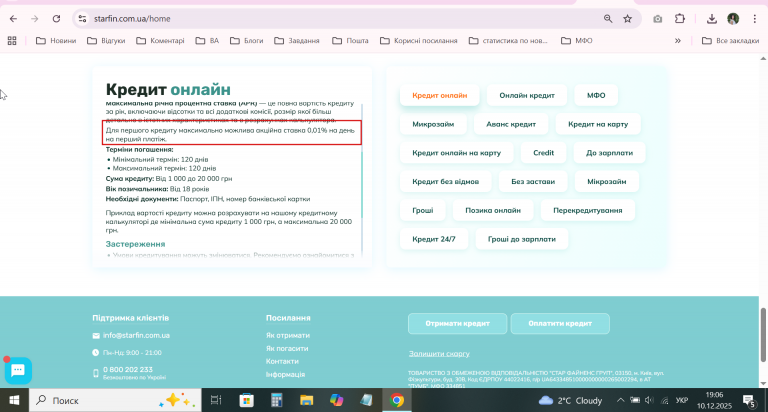This screenshot has height=412, width=768.
Task: Open File Explorer from the taskbar
Action: (x=307, y=400)
